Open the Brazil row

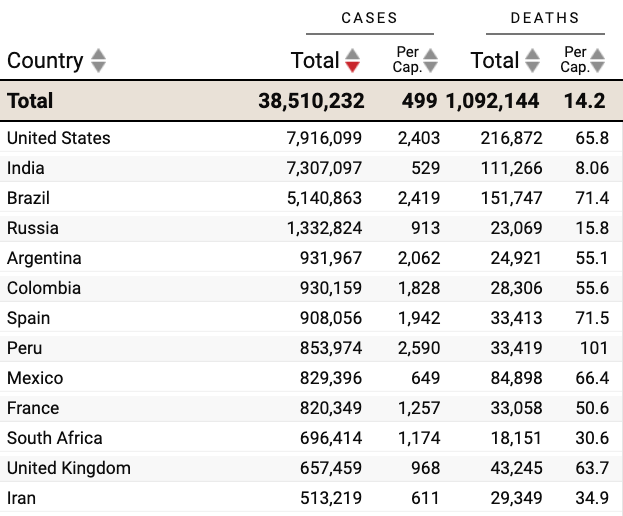pyautogui.click(x=28, y=198)
